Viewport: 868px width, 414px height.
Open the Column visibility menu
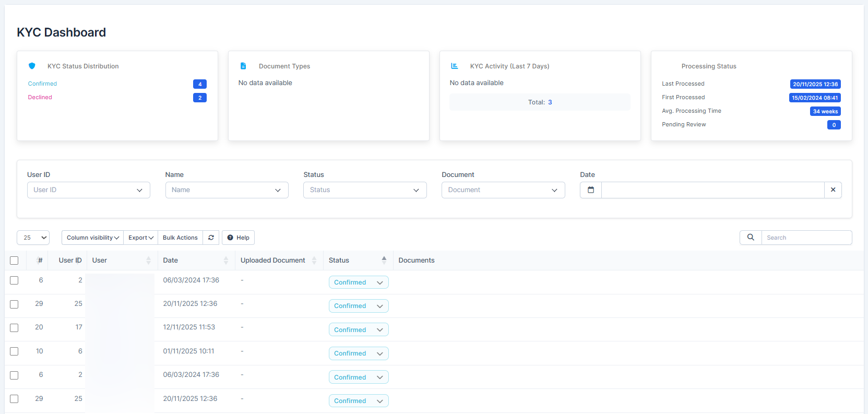(x=92, y=238)
